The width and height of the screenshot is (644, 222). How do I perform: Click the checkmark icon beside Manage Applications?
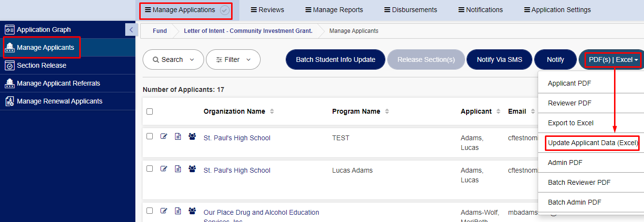pos(224,10)
